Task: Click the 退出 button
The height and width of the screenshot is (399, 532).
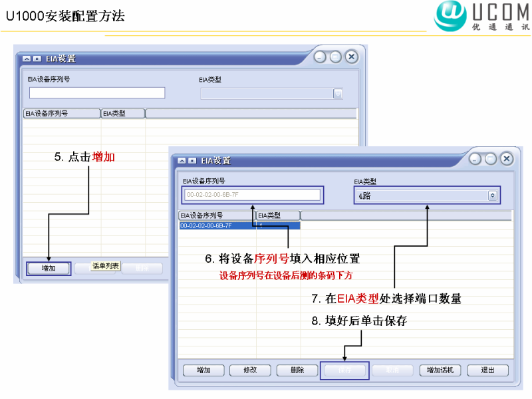Action: pos(487,370)
